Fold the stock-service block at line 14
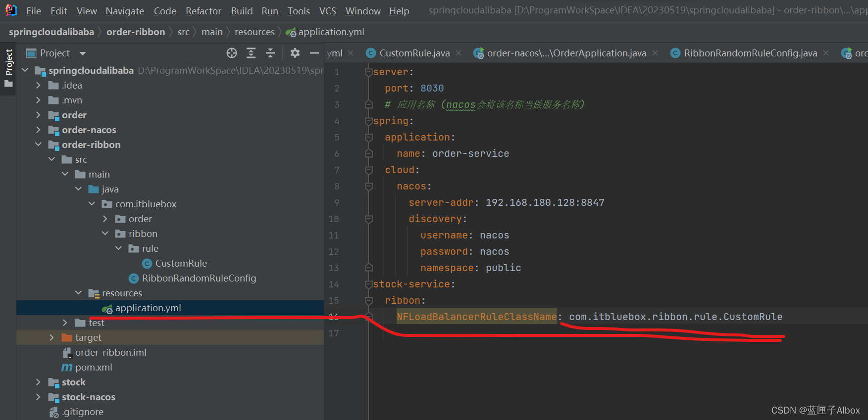868x420 pixels. point(368,284)
